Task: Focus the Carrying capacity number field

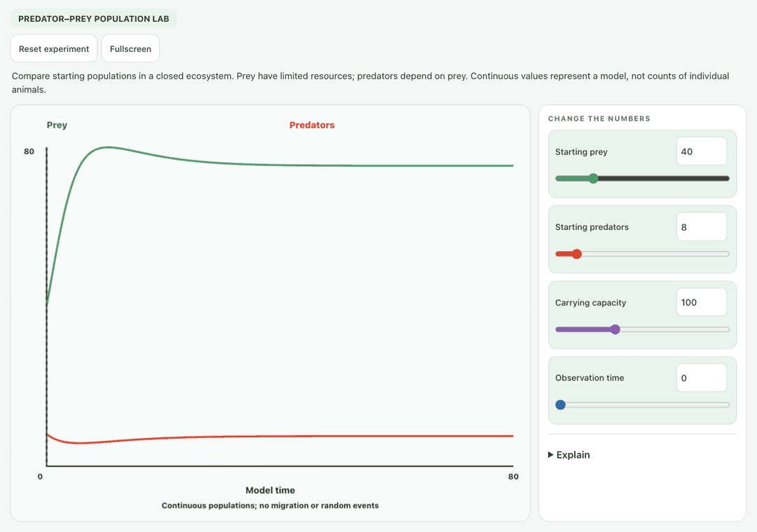Action: [x=702, y=303]
